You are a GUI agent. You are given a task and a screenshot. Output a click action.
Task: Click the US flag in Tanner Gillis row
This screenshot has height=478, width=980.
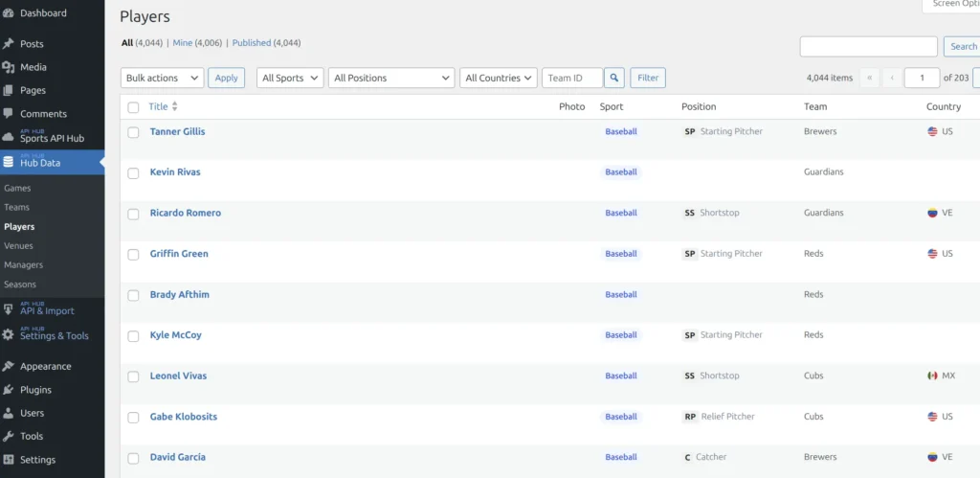click(932, 131)
